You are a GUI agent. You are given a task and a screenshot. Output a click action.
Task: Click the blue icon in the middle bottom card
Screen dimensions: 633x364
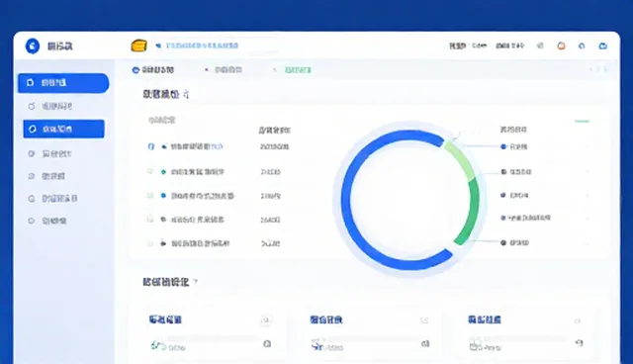pos(316,345)
